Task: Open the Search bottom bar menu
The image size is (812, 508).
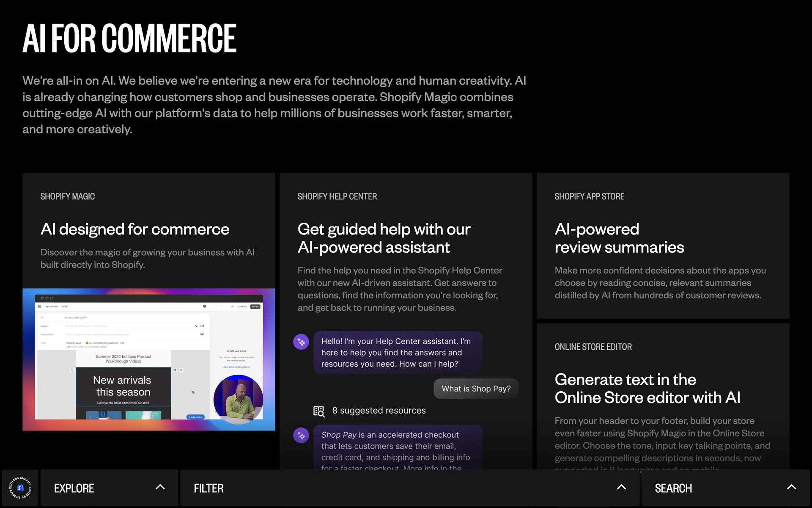Action: [x=673, y=488]
